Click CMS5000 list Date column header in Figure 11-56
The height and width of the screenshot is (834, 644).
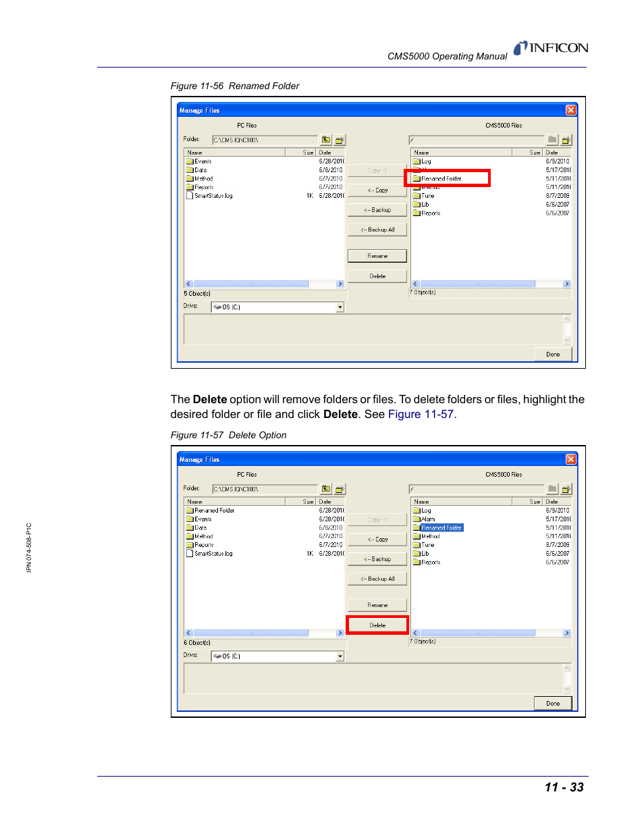coord(557,153)
